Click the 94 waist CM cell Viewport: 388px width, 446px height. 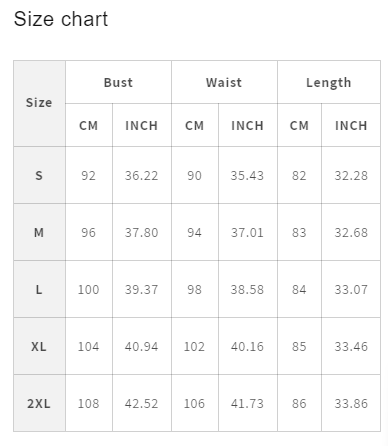pos(195,232)
